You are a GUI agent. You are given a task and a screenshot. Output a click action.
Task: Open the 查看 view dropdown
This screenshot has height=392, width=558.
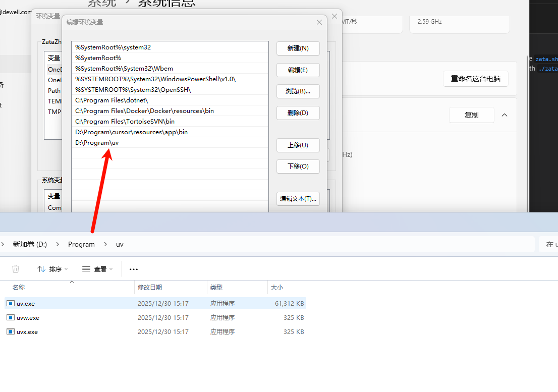pyautogui.click(x=97, y=269)
